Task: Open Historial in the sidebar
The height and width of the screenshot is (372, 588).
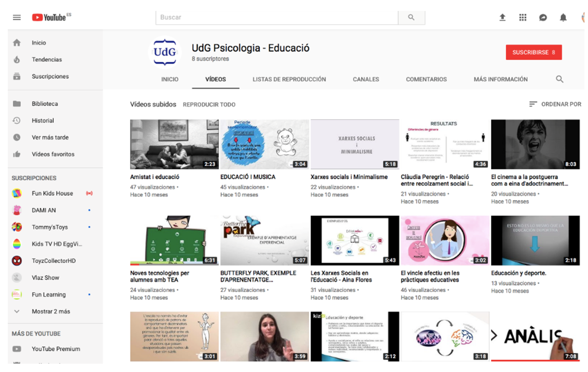Action: [43, 121]
